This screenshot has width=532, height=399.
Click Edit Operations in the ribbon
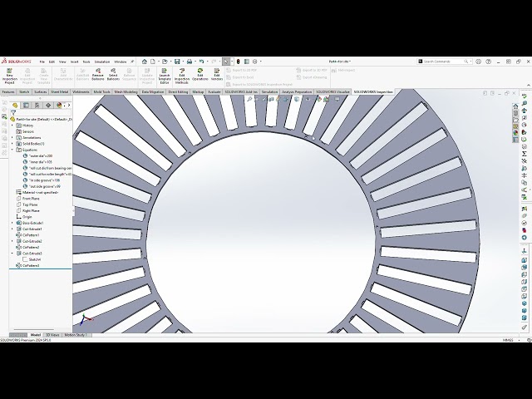click(x=199, y=75)
